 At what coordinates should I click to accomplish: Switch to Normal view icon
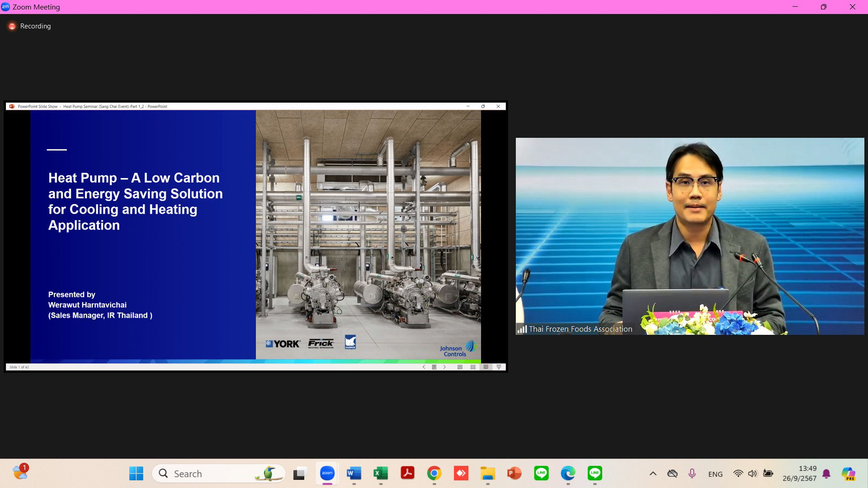(x=460, y=367)
